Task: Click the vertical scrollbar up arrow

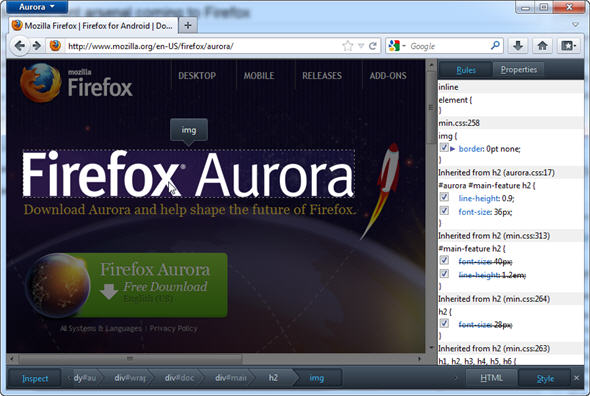Action: (431, 65)
